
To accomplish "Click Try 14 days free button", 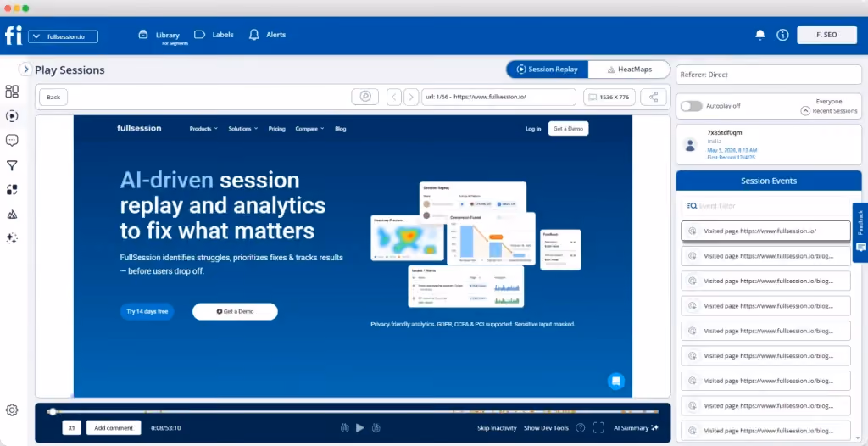I will click(147, 311).
